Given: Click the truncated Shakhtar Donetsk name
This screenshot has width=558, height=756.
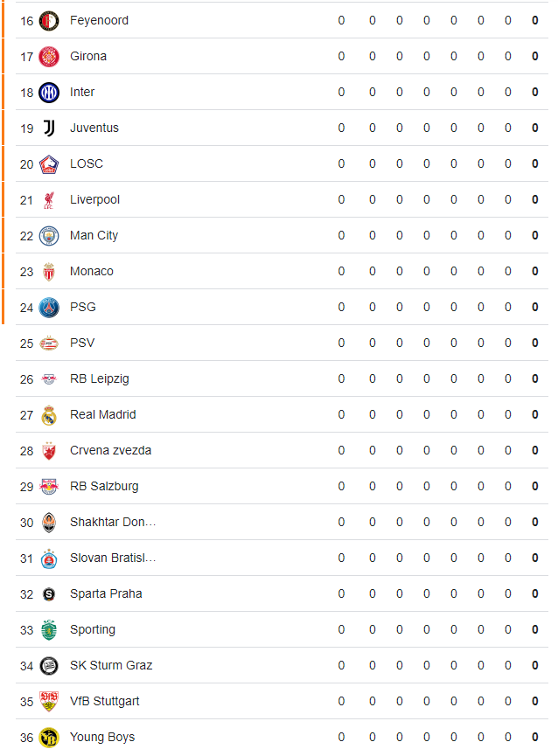Looking at the screenshot, I should 113,522.
